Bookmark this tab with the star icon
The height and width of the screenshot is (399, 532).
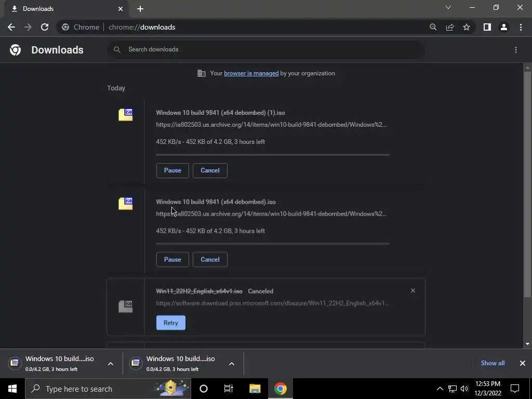click(467, 27)
